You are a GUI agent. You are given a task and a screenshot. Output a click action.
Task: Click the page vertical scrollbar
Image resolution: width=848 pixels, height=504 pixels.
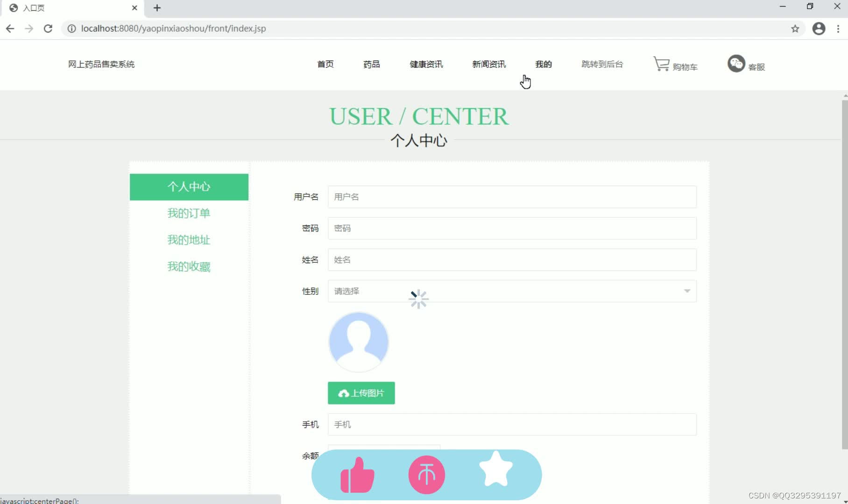tap(845, 274)
